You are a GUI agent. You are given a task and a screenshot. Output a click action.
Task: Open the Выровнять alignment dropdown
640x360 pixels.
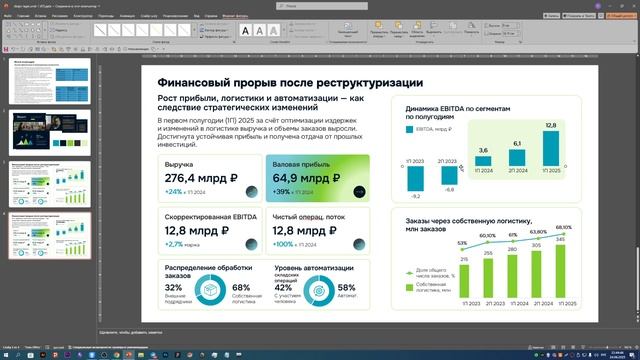[x=433, y=28]
